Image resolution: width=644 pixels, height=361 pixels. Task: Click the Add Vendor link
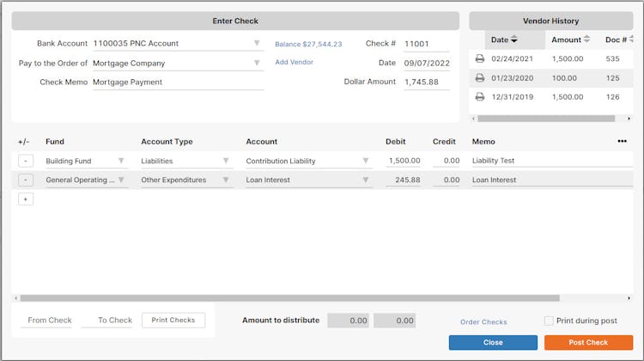tap(294, 62)
